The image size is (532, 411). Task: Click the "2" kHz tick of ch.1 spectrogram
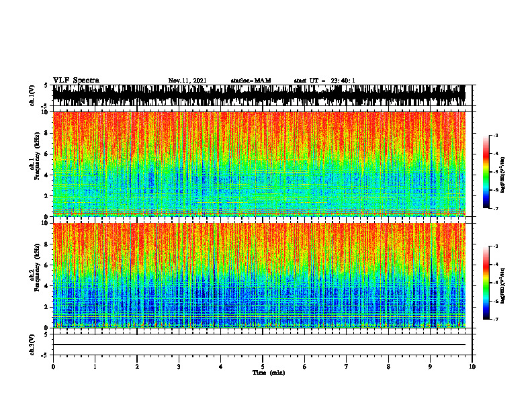click(47, 196)
